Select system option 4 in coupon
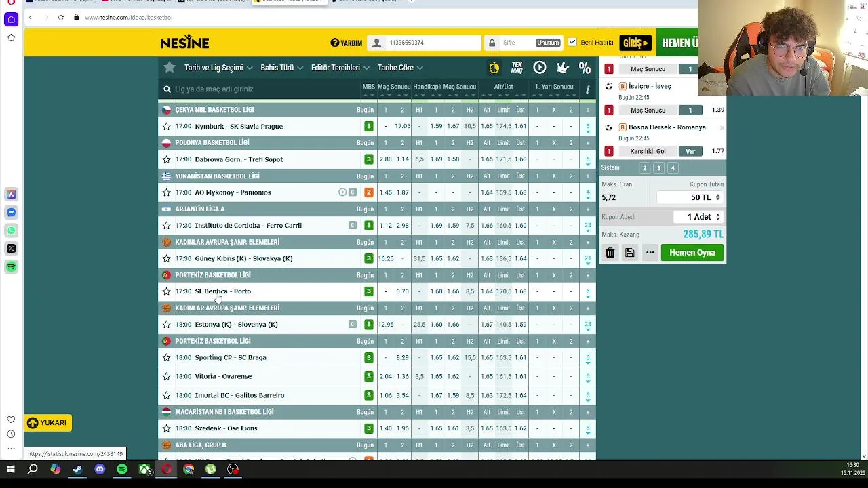The height and width of the screenshot is (488, 868). coord(673,168)
